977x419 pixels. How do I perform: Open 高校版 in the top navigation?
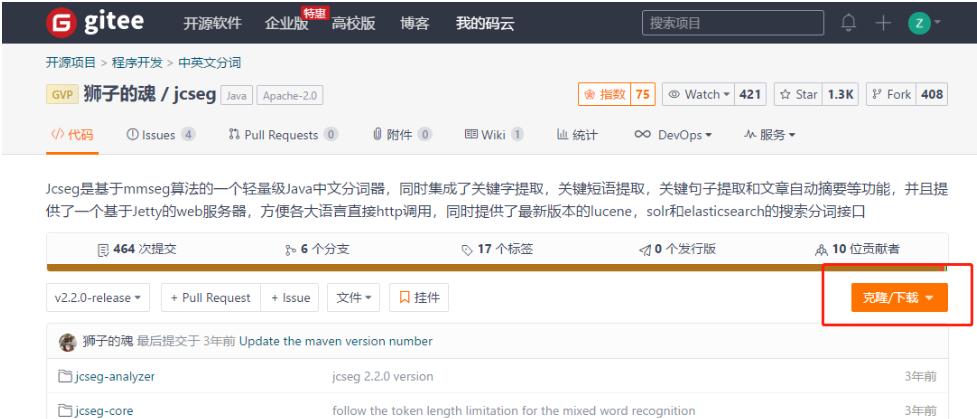point(353,24)
